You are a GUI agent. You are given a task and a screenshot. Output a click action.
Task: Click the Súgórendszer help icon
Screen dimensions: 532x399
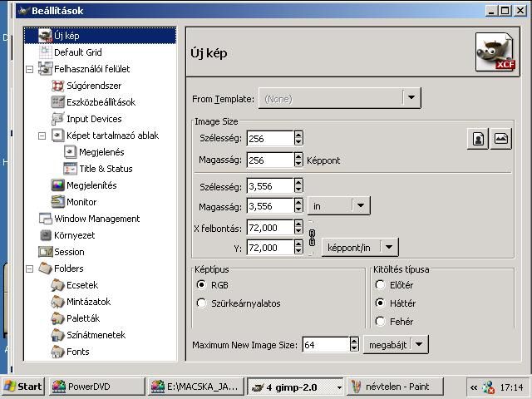point(57,86)
